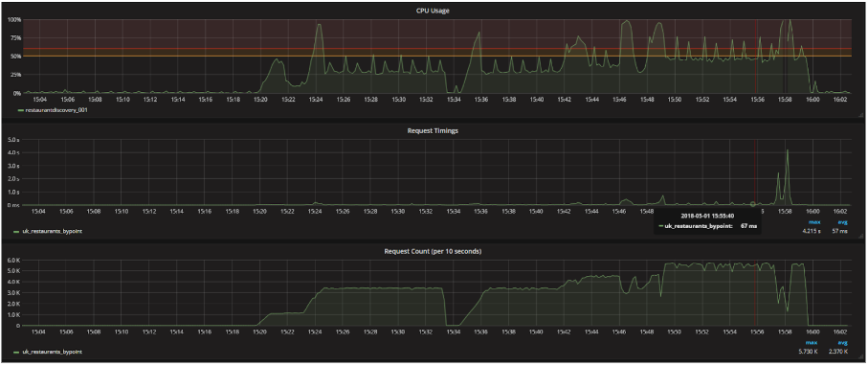Viewport: 868px width, 366px height.
Task: Click the CPU Usage panel resize handle
Action: [860, 115]
